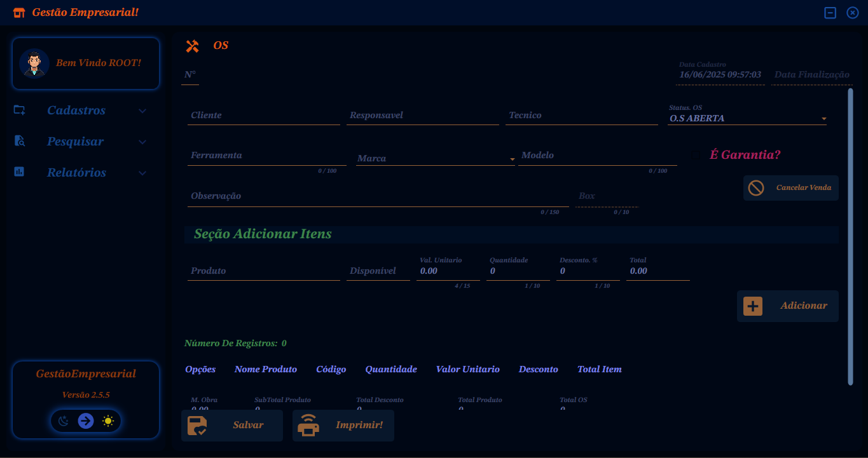Click the Cadastros folder icon
Screen dimensions: 868x458
click(20, 110)
